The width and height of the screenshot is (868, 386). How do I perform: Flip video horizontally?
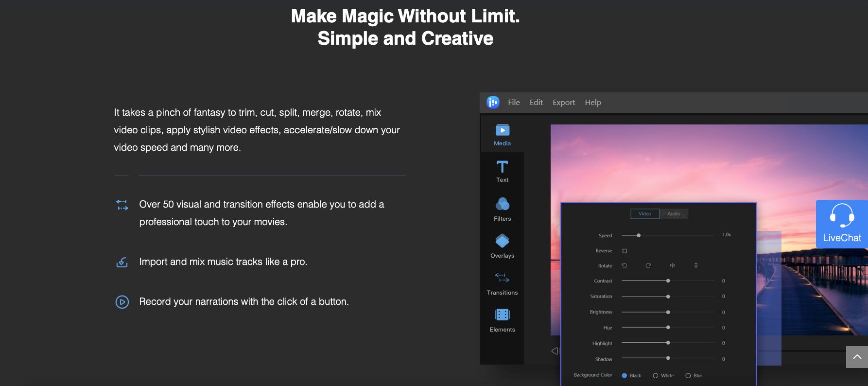click(672, 265)
